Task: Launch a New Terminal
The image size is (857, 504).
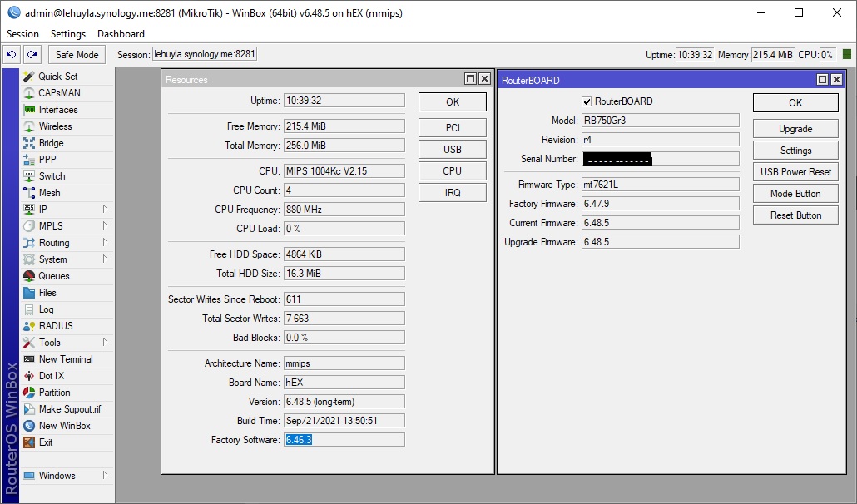Action: [x=67, y=358]
